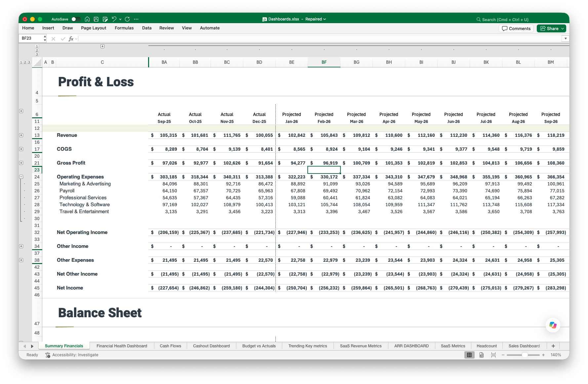Click the Save As icon in title bar
The height and width of the screenshot is (384, 588).
click(x=105, y=19)
